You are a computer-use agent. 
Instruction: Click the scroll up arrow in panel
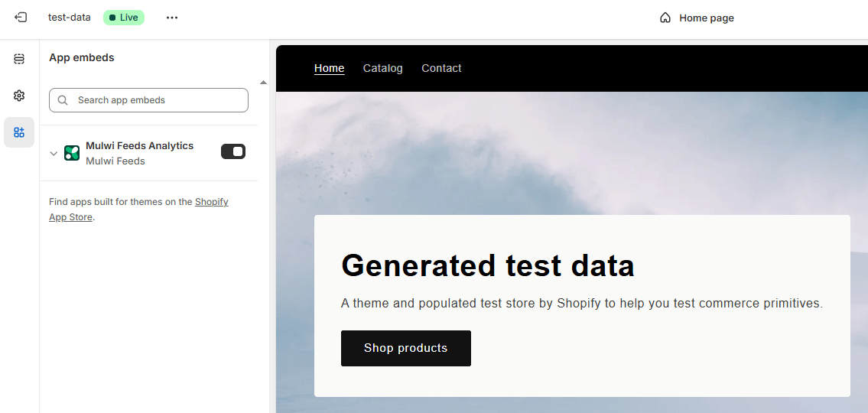[x=264, y=83]
